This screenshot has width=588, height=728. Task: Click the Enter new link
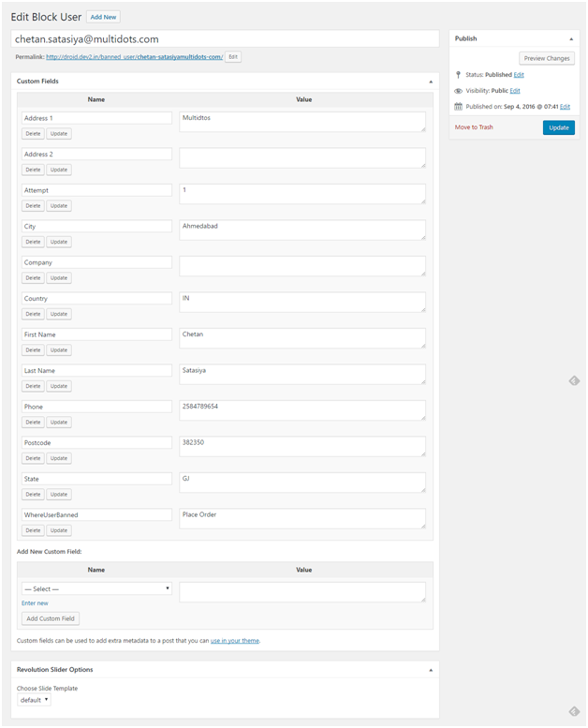point(35,603)
